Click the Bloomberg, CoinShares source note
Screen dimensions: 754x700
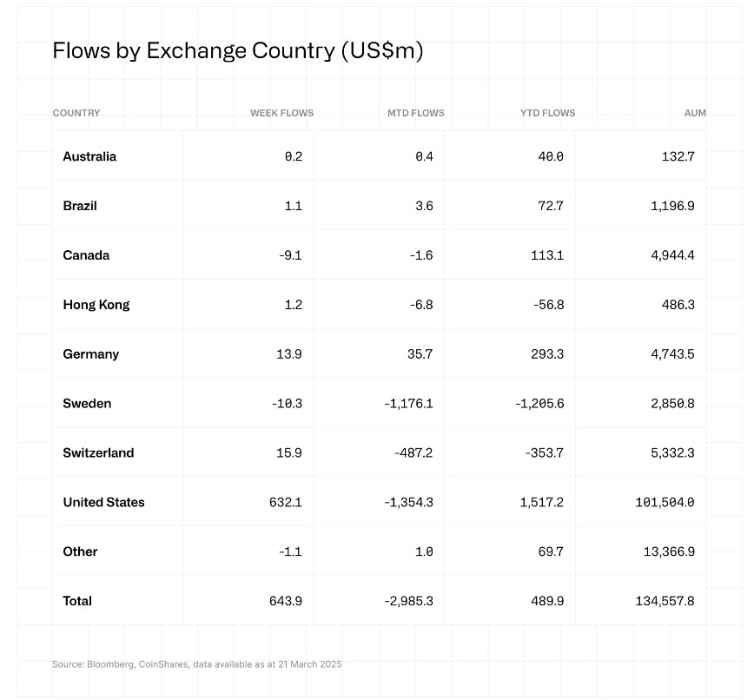click(x=197, y=664)
